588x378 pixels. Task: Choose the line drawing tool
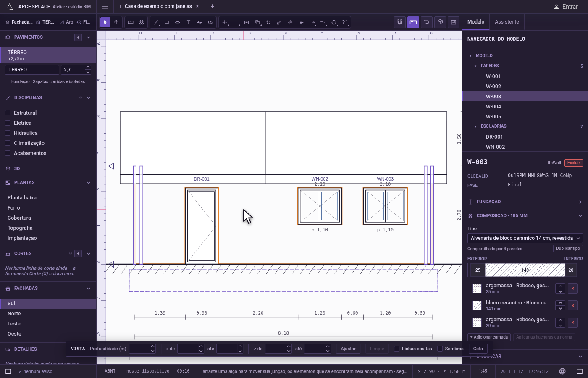pos(156,22)
